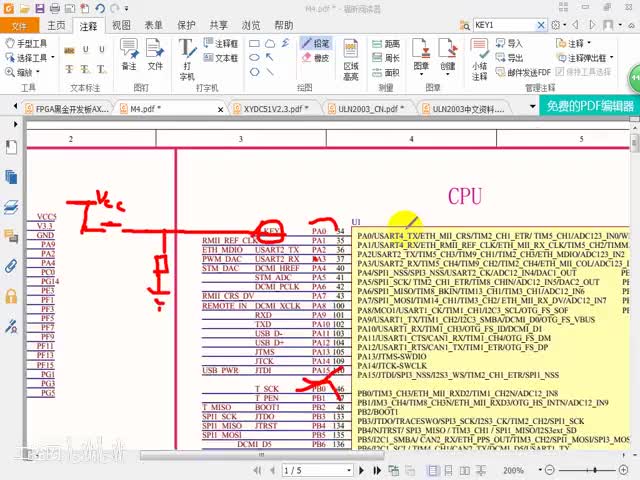The image size is (640, 480).
Task: Click Import (导入) comments
Action: tap(509, 43)
